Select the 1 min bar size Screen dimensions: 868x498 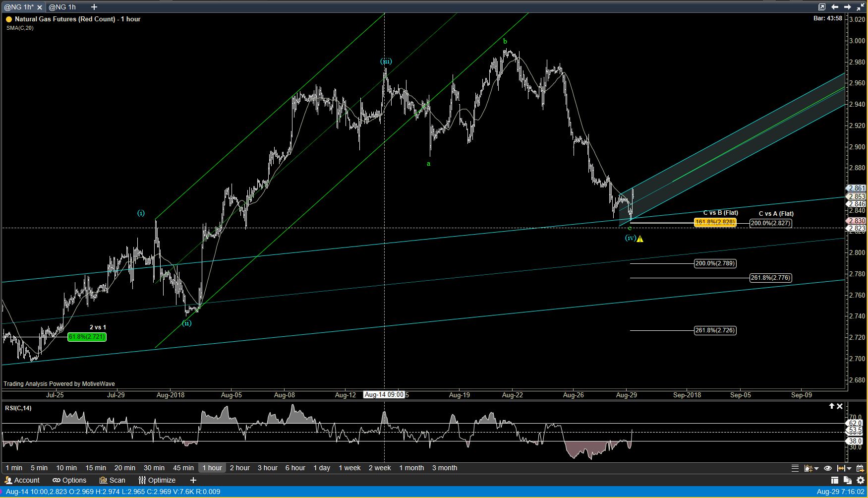point(14,468)
